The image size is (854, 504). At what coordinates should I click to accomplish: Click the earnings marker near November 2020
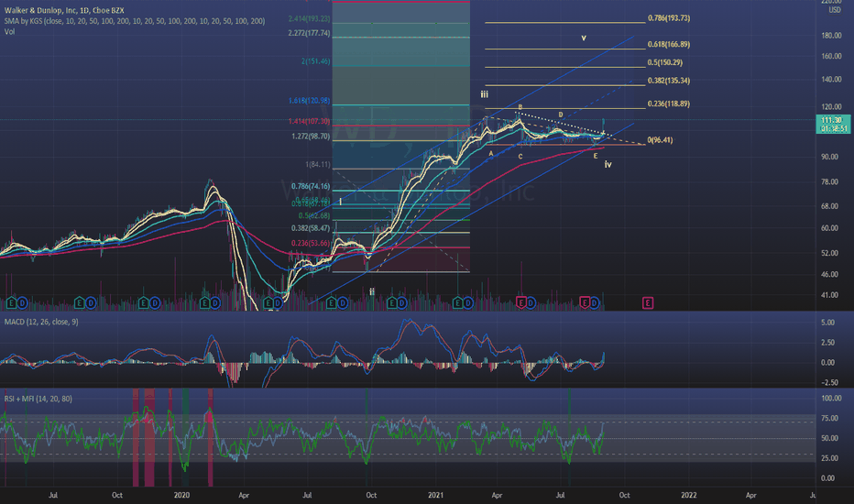point(391,303)
